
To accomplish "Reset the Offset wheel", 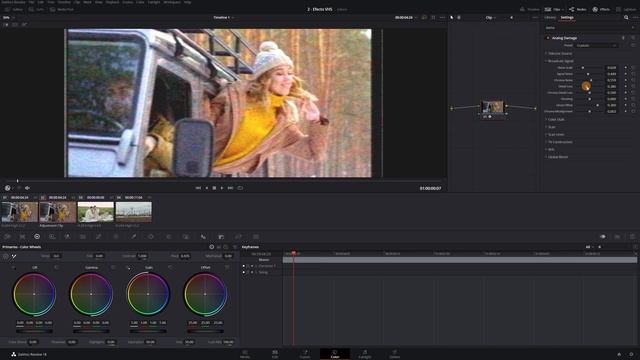I will coord(227,267).
